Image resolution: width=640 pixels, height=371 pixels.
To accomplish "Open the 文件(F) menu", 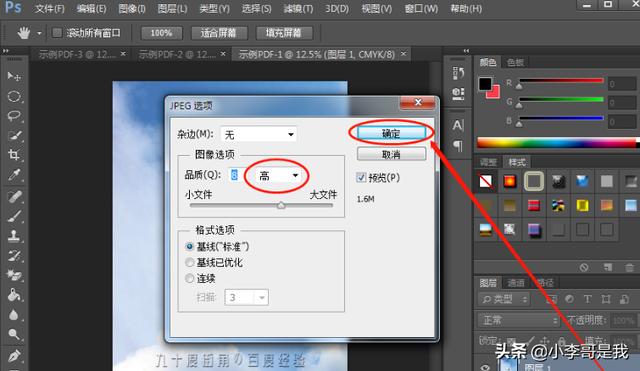I will point(49,9).
